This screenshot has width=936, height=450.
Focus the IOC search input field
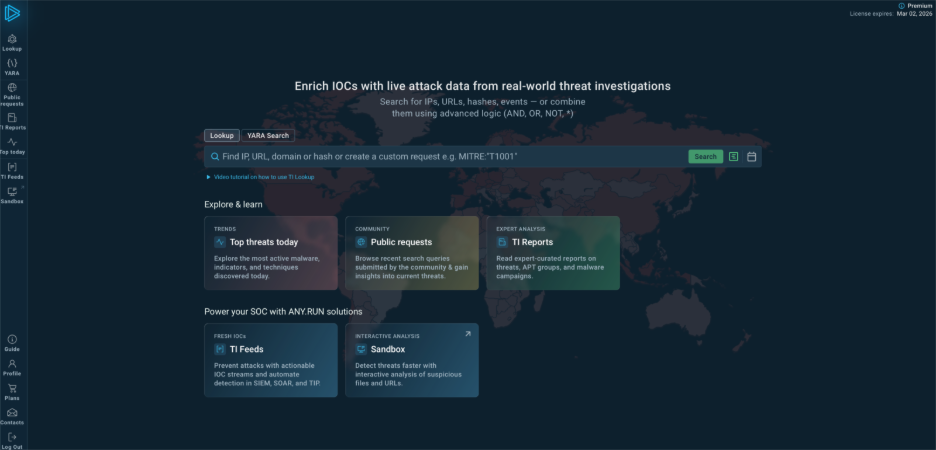452,156
